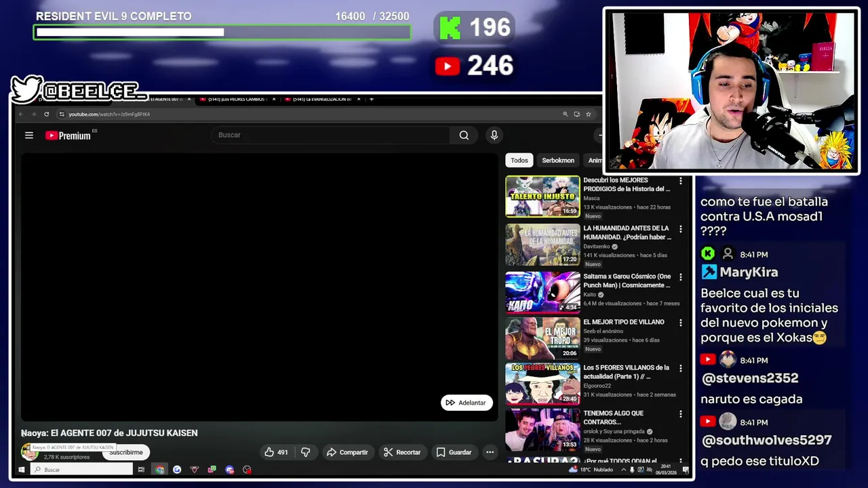Open options for 'EL MEJOR TIPO DE VILLANO'
The width and height of the screenshot is (868, 488).
(x=681, y=323)
